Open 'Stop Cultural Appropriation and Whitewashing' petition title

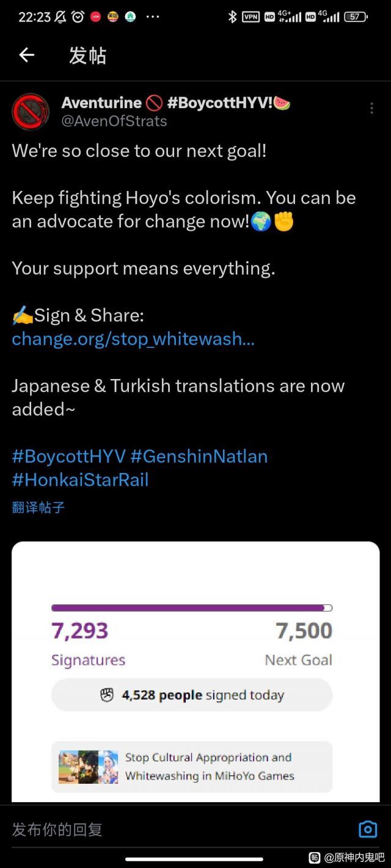[x=210, y=767]
